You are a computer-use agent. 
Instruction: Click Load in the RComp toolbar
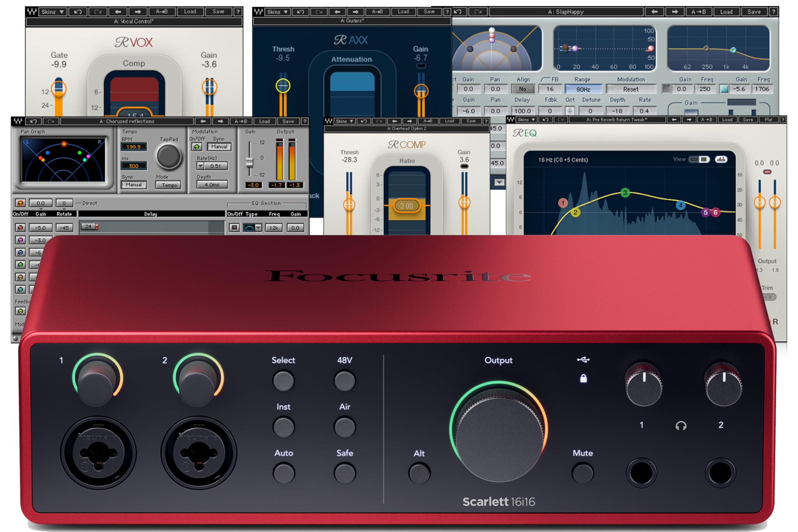pos(449,121)
